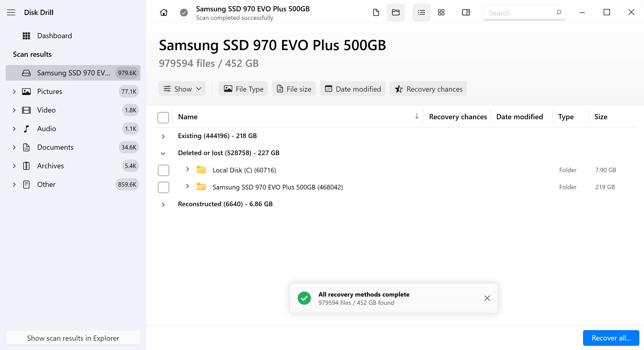Filter by Date modified
Viewport: 644px width, 350px height.
point(353,89)
